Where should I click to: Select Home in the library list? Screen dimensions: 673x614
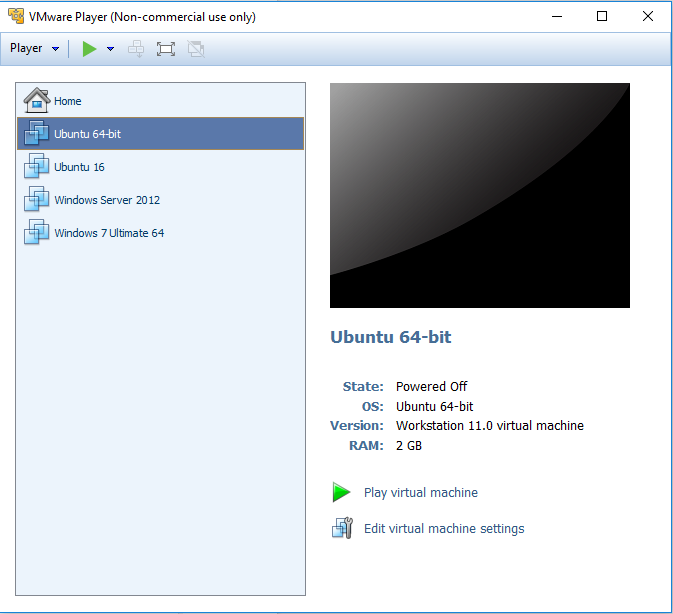(x=161, y=101)
